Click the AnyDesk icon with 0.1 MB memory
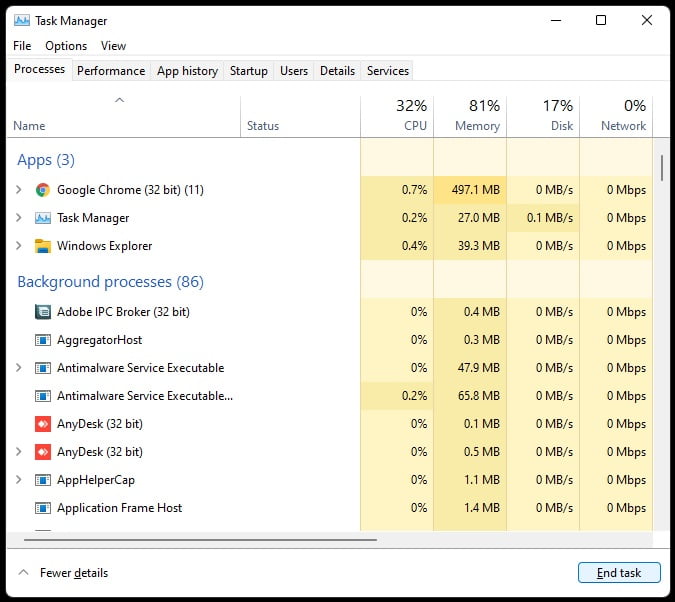The height and width of the screenshot is (602, 675). pos(43,424)
